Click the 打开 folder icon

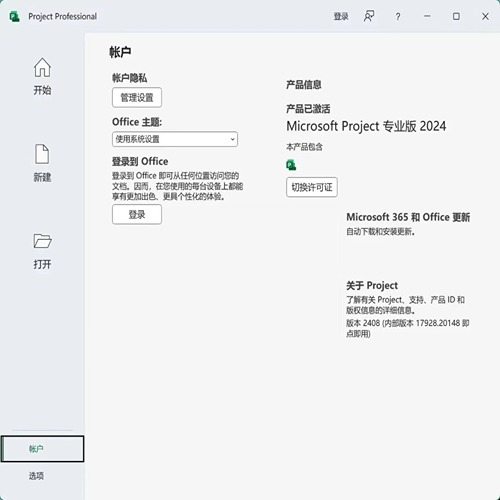(x=42, y=241)
